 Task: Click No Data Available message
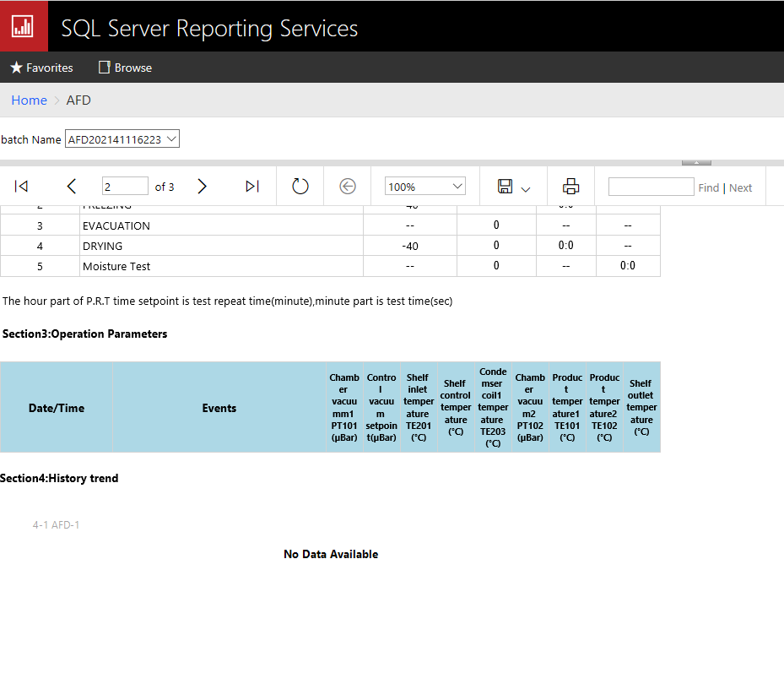tap(331, 554)
